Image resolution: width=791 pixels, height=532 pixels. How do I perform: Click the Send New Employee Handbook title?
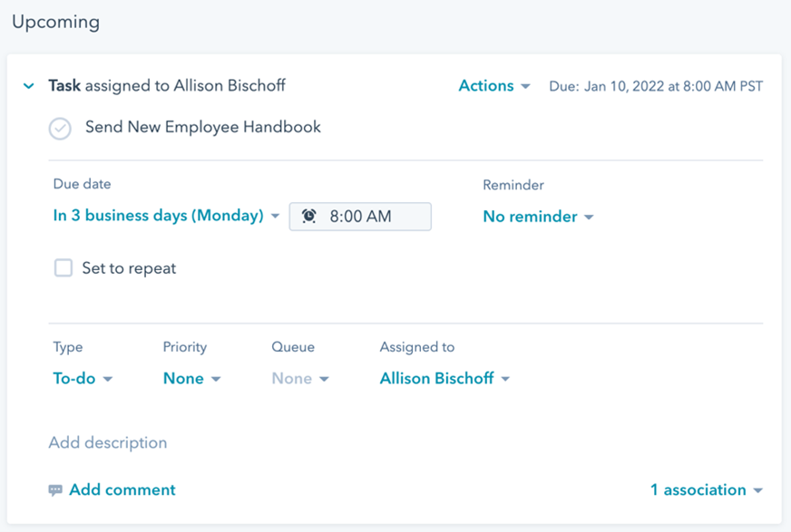tap(203, 127)
